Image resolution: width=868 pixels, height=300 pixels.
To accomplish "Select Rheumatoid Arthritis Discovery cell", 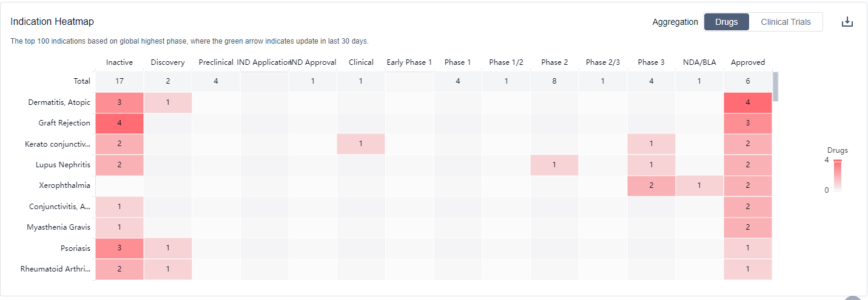I will click(167, 269).
